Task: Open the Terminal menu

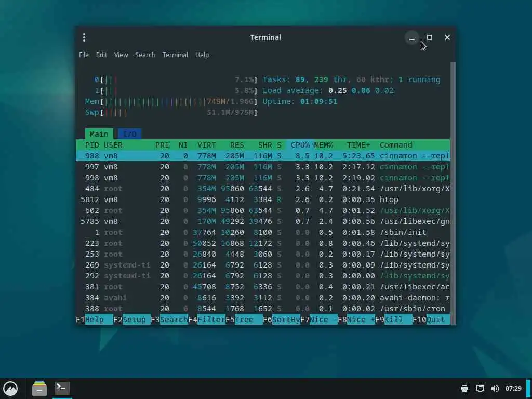Action: pos(175,55)
